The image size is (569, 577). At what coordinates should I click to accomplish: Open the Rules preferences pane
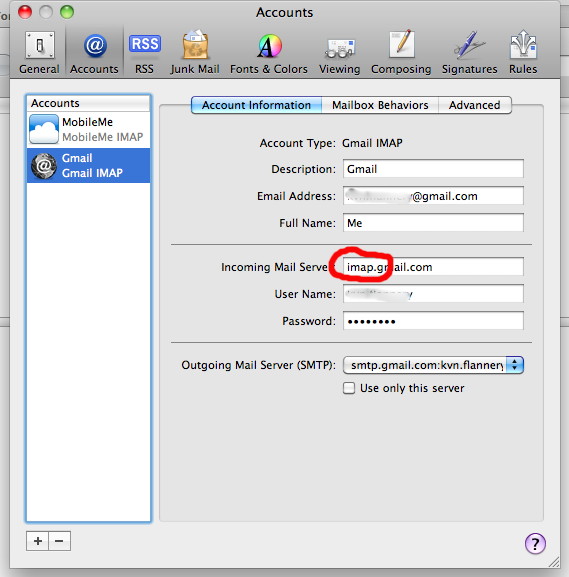523,53
